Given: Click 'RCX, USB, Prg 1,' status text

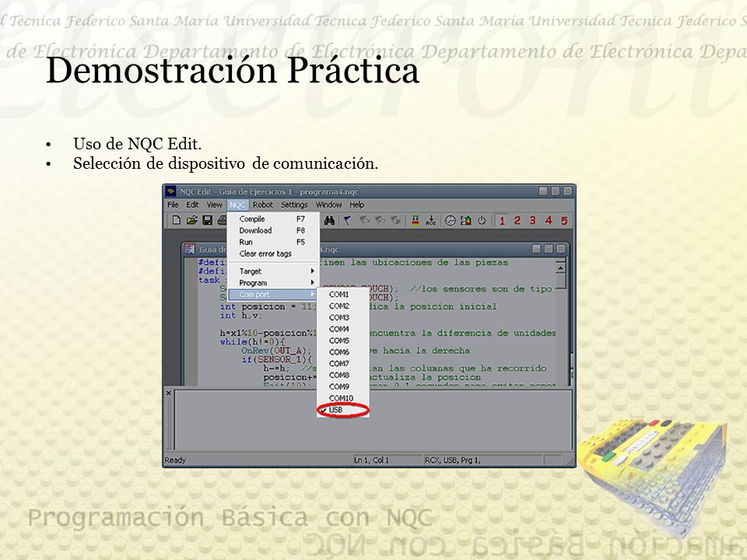Looking at the screenshot, I should 453,460.
